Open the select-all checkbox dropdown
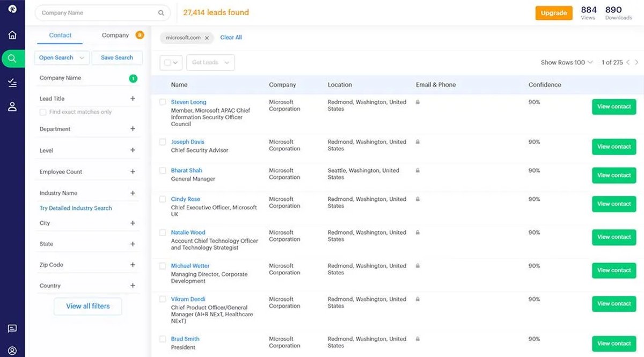 tap(171, 62)
